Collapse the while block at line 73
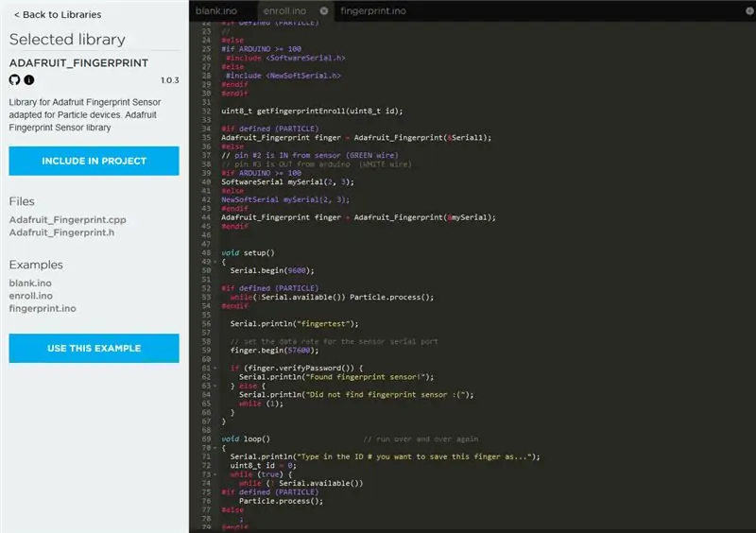 215,474
